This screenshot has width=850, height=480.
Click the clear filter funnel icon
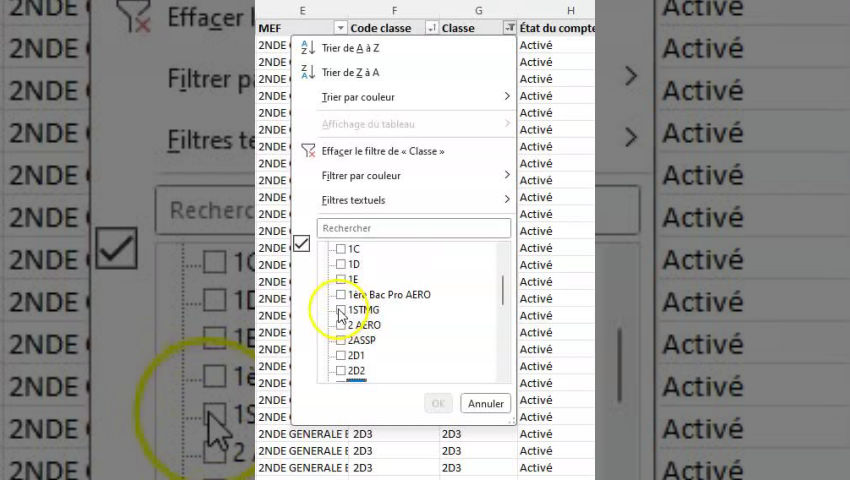pos(308,151)
